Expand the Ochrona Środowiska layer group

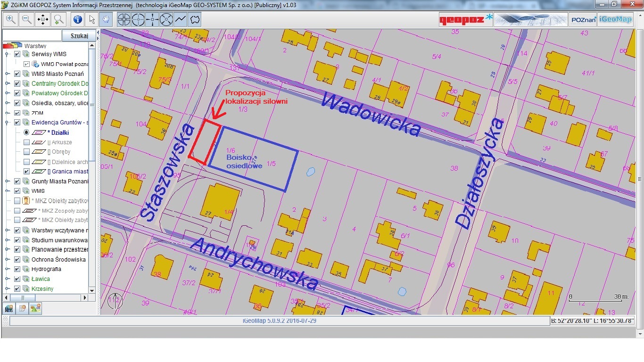[x=7, y=260]
